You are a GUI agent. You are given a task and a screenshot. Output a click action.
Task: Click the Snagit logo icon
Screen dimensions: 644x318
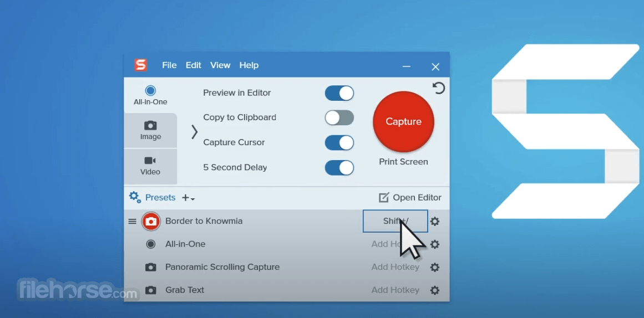click(140, 65)
